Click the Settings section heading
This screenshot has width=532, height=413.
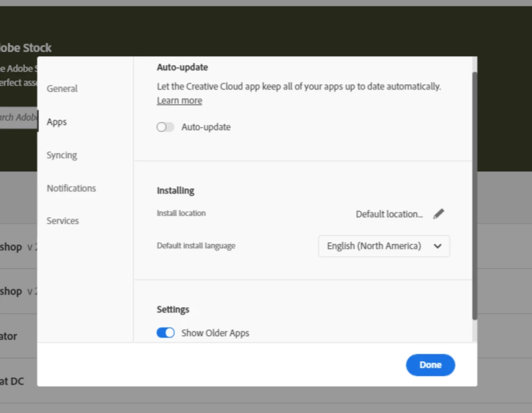click(x=173, y=310)
